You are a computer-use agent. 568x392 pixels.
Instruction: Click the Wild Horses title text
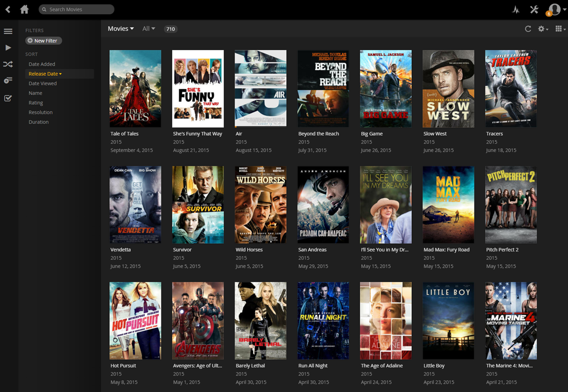pos(249,249)
